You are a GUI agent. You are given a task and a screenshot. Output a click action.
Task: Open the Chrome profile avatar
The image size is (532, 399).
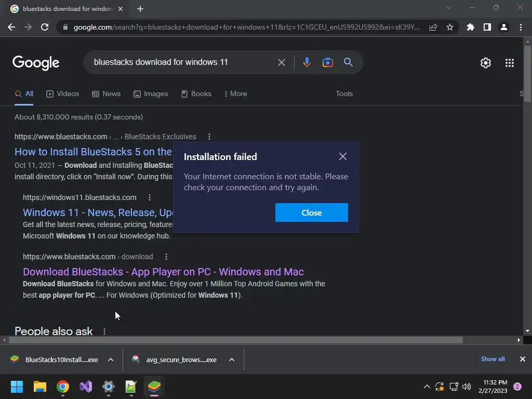tap(504, 27)
